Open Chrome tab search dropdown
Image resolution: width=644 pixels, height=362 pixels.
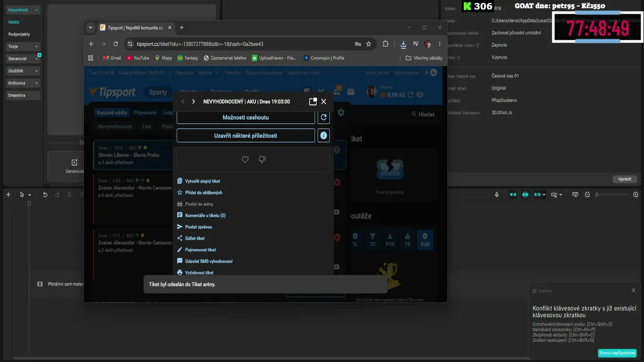(x=91, y=28)
